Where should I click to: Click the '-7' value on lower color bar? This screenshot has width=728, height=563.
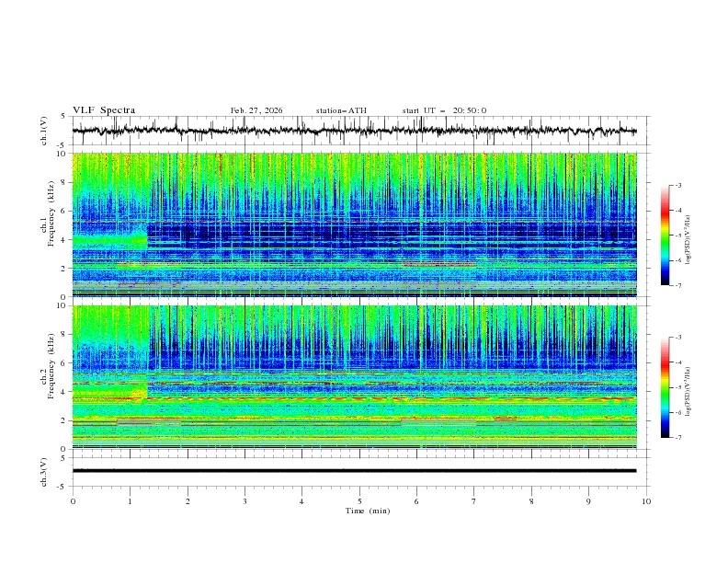click(x=677, y=438)
